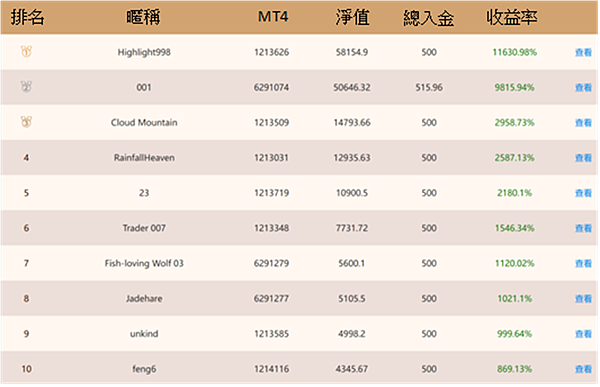Click the 淨值 column header
Screen dimensions: 600x387
tap(352, 17)
